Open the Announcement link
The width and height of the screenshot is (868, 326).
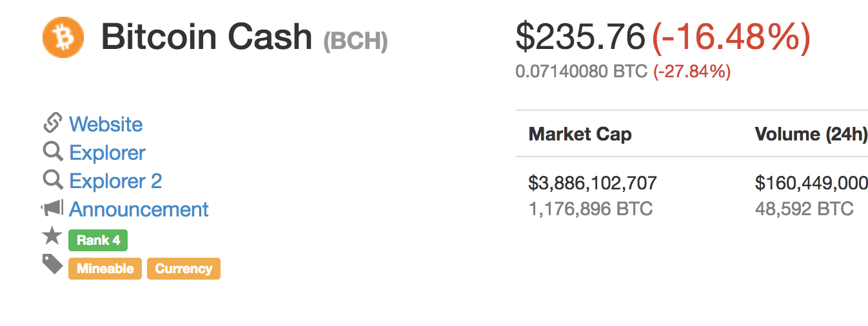point(139,209)
